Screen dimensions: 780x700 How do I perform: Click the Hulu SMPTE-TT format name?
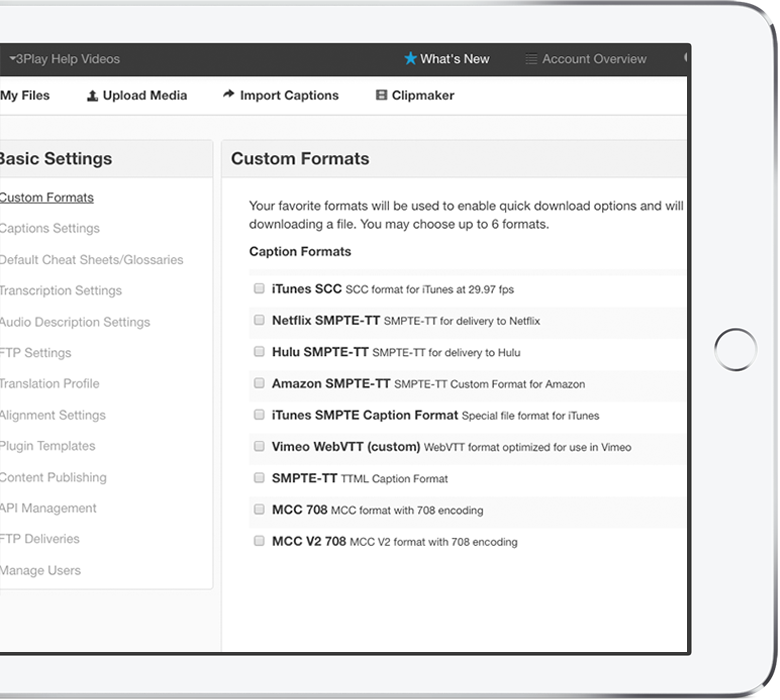point(320,352)
